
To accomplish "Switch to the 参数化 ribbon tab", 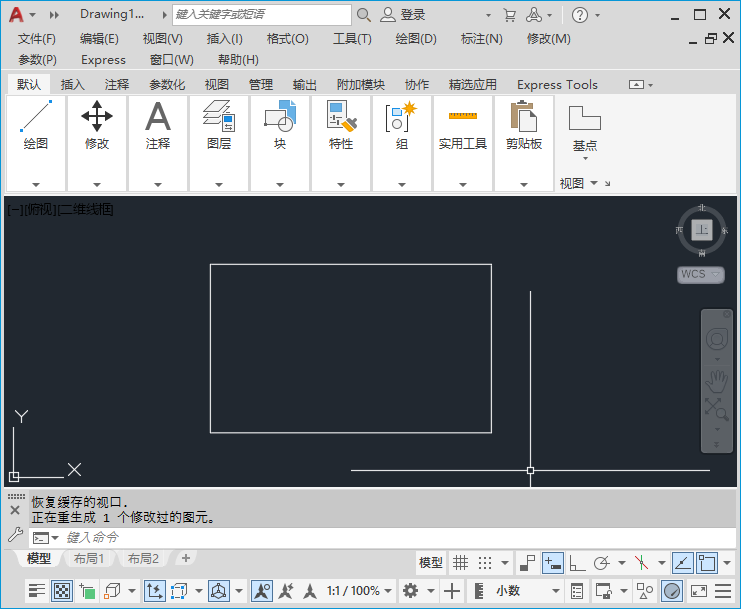I will point(167,85).
